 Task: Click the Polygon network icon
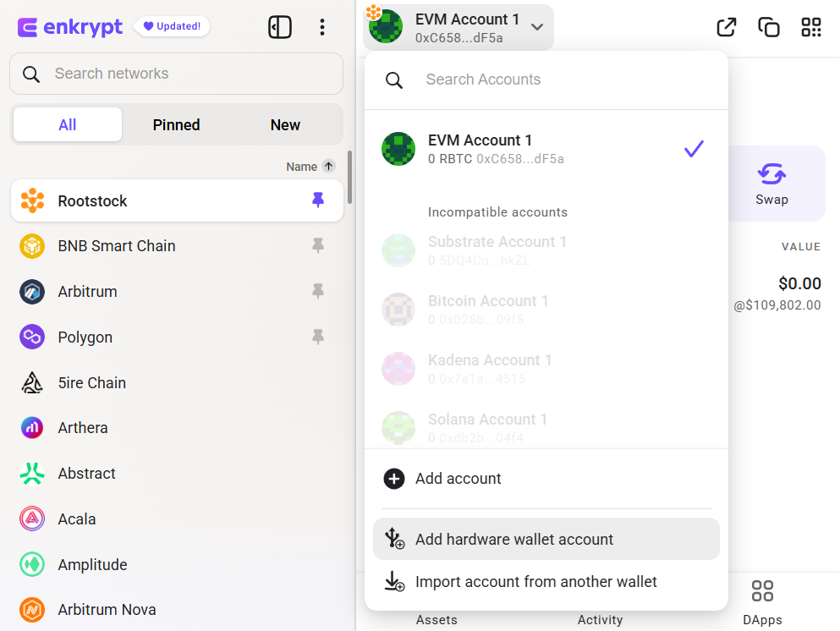point(32,337)
